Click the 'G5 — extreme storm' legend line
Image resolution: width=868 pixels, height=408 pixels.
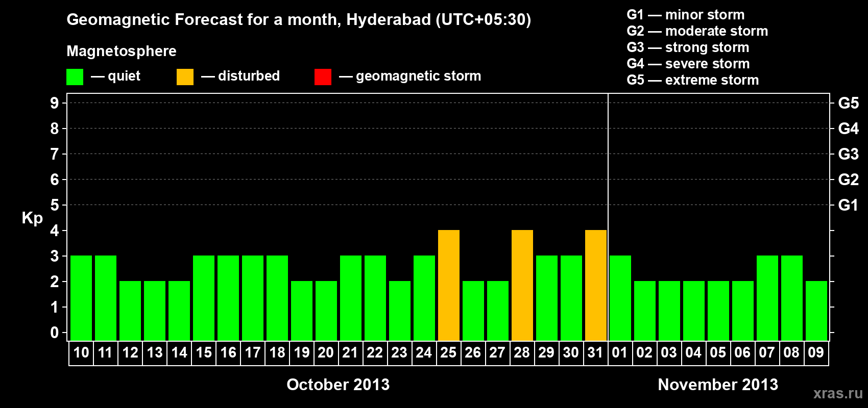693,80
